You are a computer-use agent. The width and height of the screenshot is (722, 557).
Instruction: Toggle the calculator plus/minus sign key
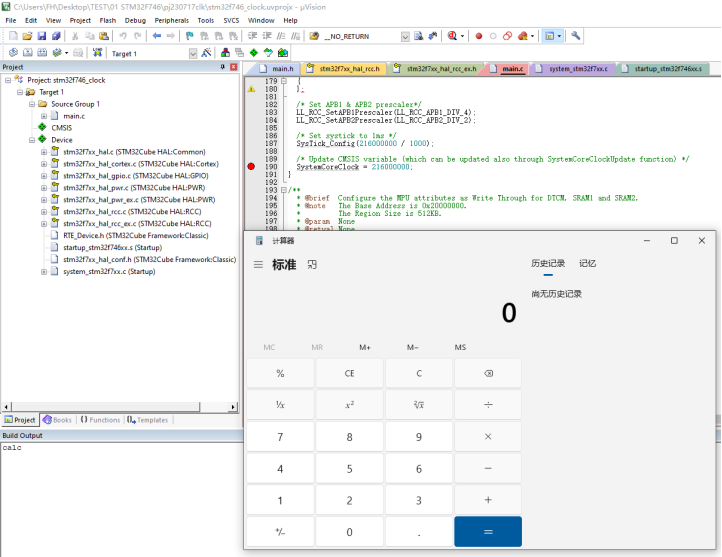tap(280, 531)
